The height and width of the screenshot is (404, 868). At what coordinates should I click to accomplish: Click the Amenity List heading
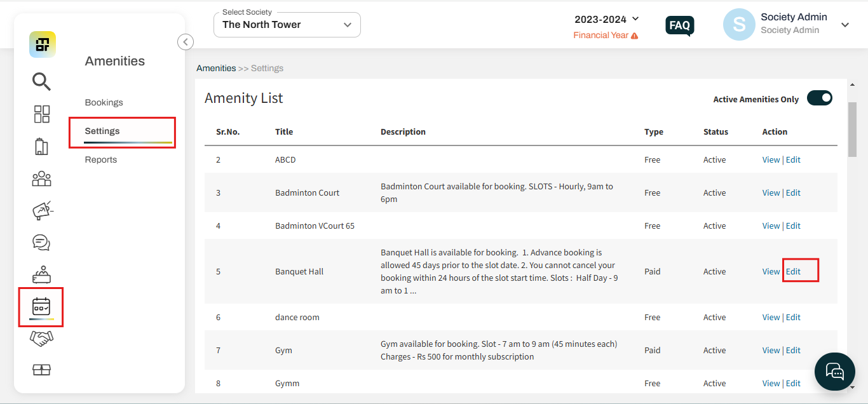(x=244, y=98)
